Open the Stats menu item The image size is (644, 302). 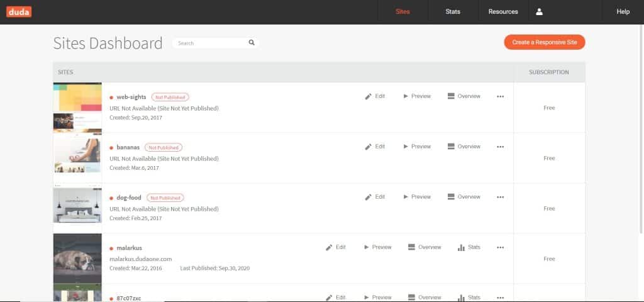coord(453,12)
